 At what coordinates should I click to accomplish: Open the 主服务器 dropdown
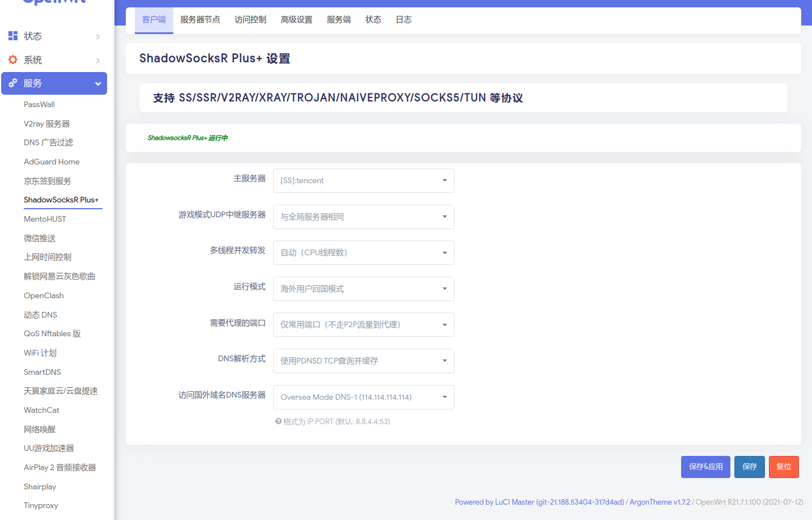coord(363,180)
